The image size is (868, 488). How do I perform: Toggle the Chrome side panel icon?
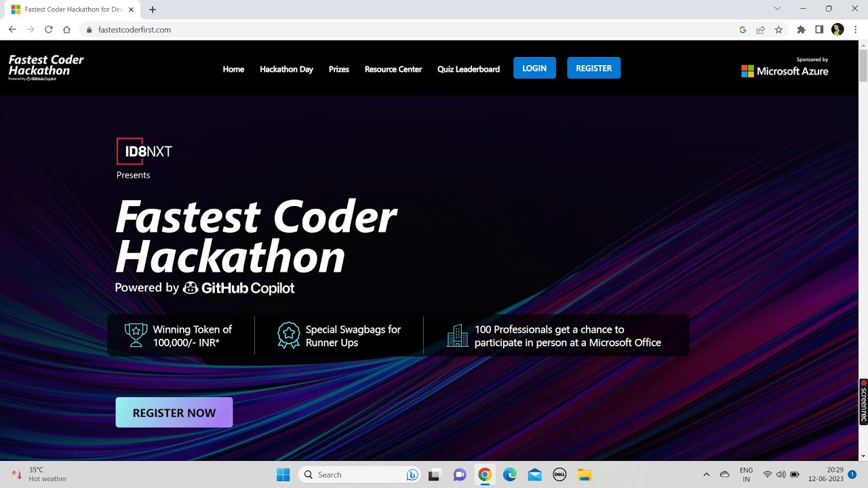tap(819, 30)
